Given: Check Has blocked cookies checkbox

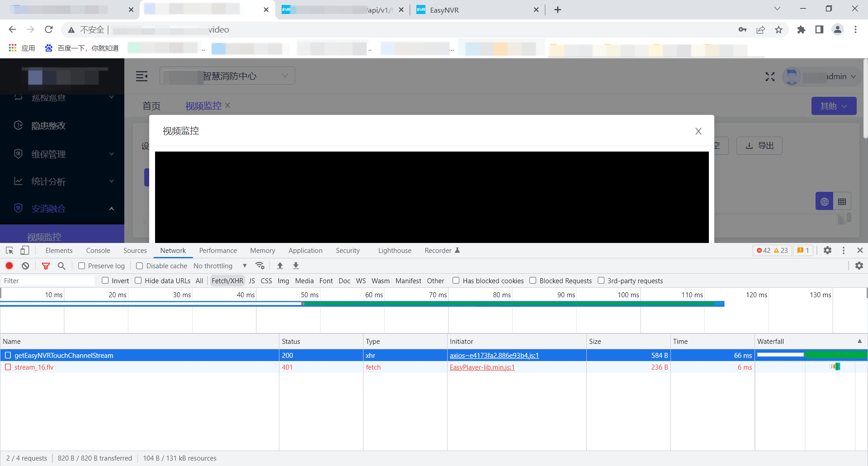Looking at the screenshot, I should 456,281.
